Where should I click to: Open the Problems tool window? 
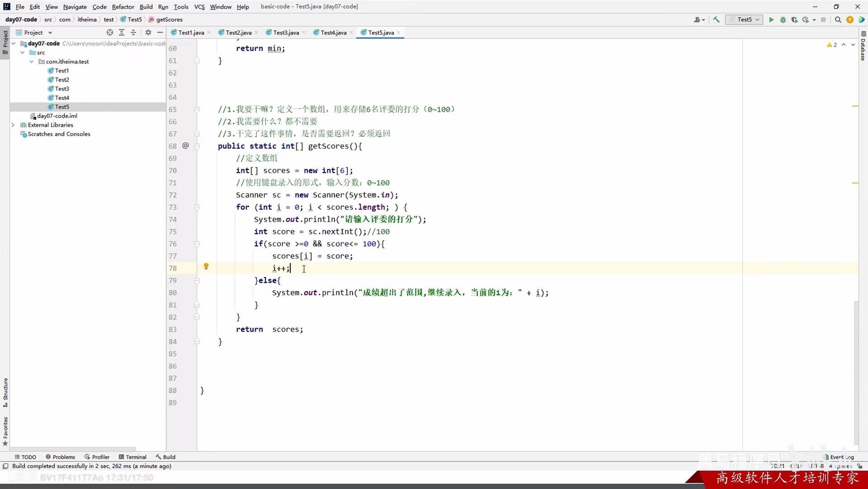pos(60,457)
